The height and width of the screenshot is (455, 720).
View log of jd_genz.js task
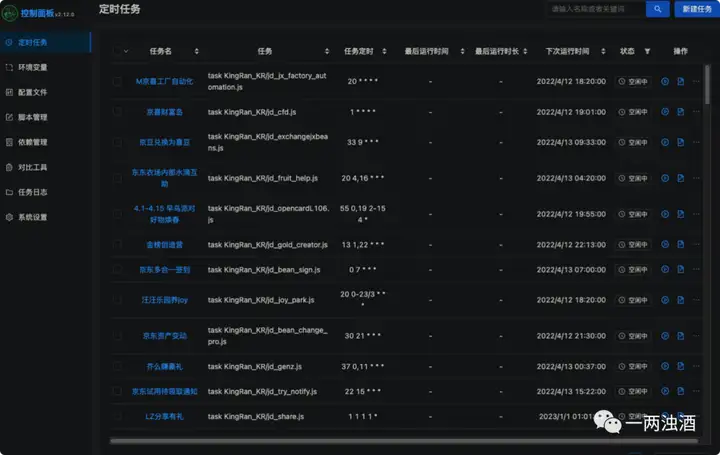pos(681,366)
